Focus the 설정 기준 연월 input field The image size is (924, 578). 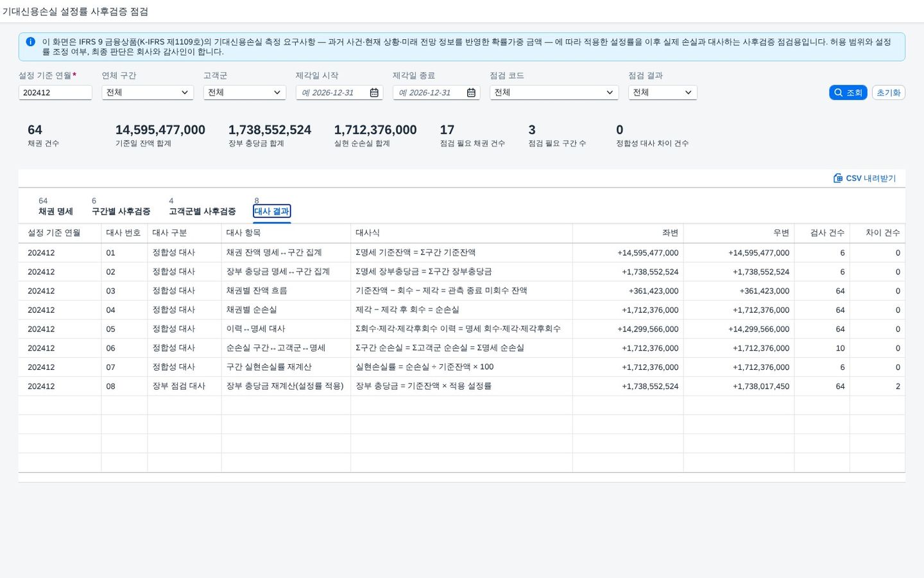[x=55, y=92]
